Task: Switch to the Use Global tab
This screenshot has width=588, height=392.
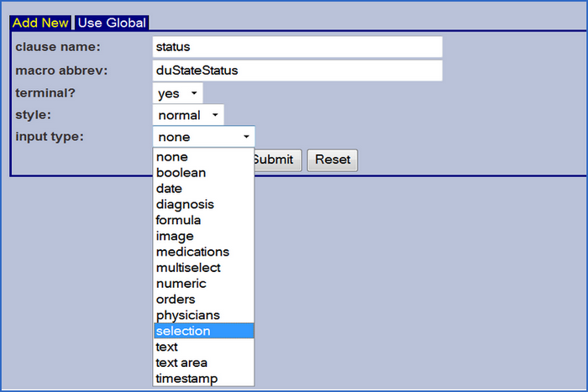Action: coord(112,23)
